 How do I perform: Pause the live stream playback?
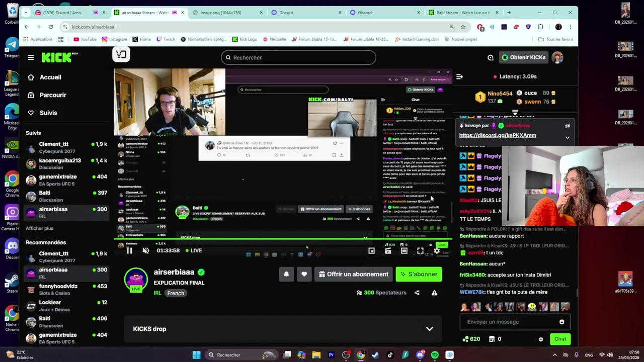tap(129, 250)
